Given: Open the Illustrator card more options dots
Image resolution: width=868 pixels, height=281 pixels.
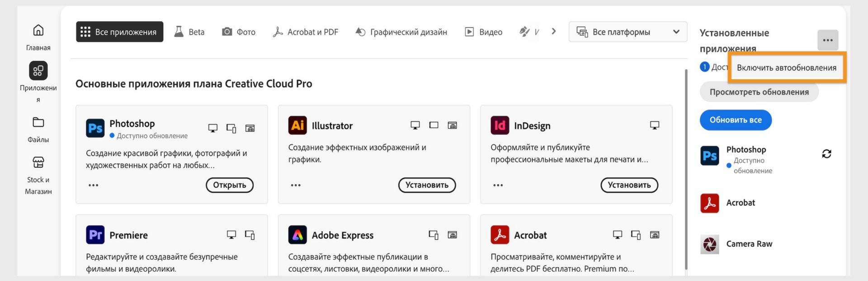Looking at the screenshot, I should pos(296,185).
